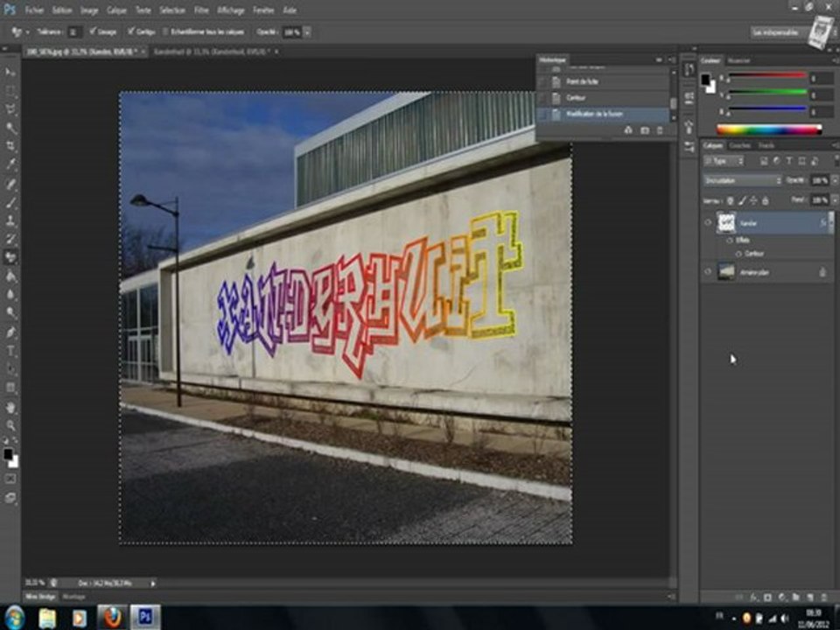Select the Crop tool
The image size is (840, 630).
tap(10, 146)
